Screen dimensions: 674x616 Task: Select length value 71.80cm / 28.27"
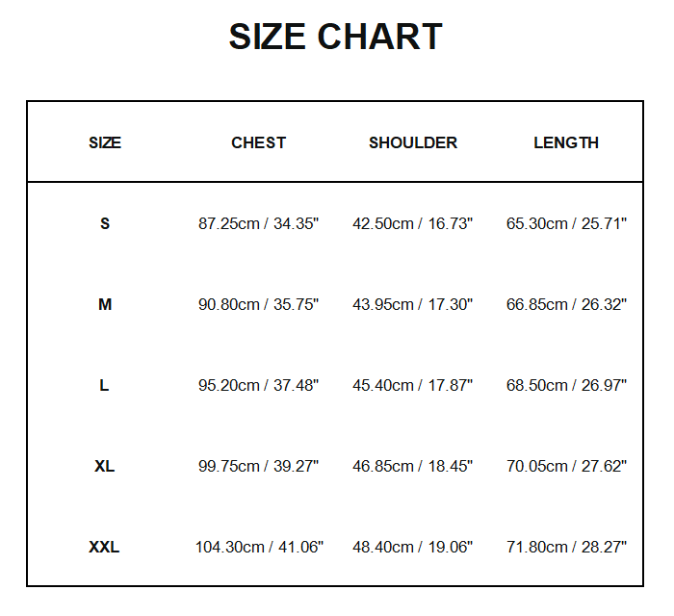pos(566,547)
